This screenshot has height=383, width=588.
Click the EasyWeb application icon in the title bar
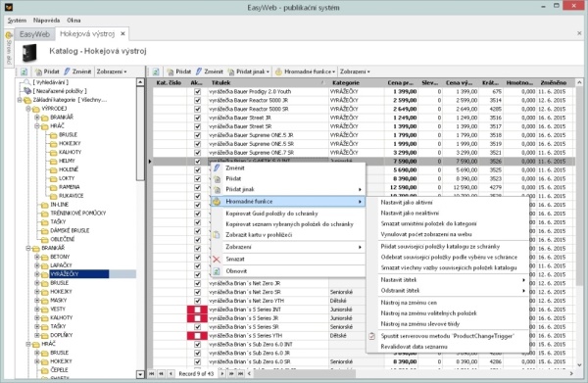pyautogui.click(x=9, y=7)
